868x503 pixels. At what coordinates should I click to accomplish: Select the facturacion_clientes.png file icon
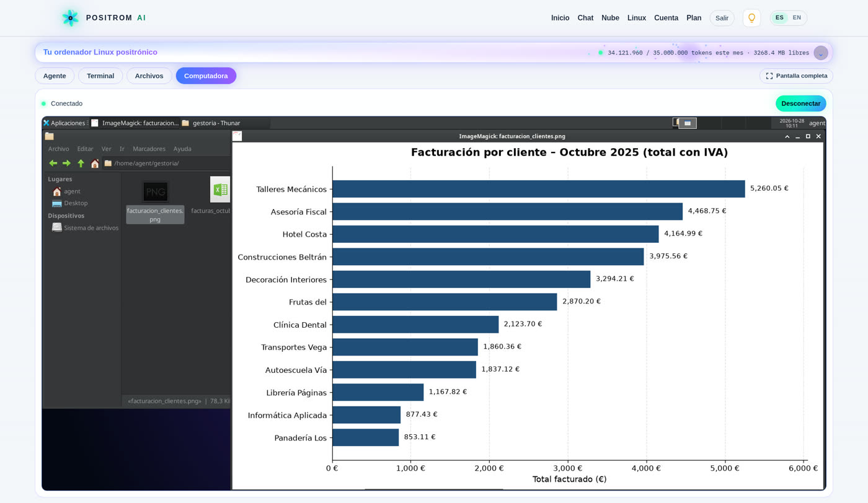coord(155,191)
